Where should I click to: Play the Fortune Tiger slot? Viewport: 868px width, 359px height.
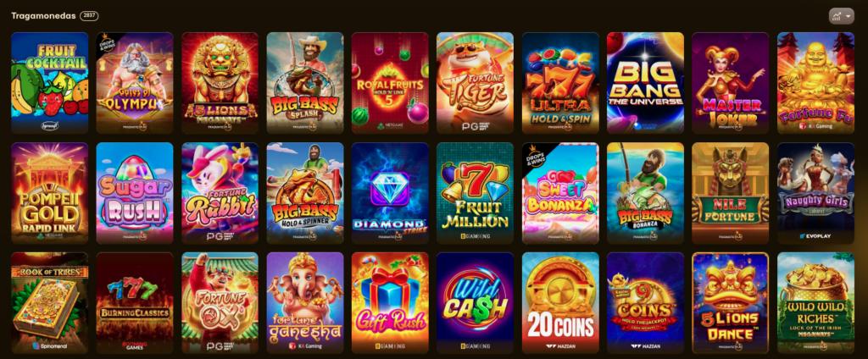[x=475, y=83]
